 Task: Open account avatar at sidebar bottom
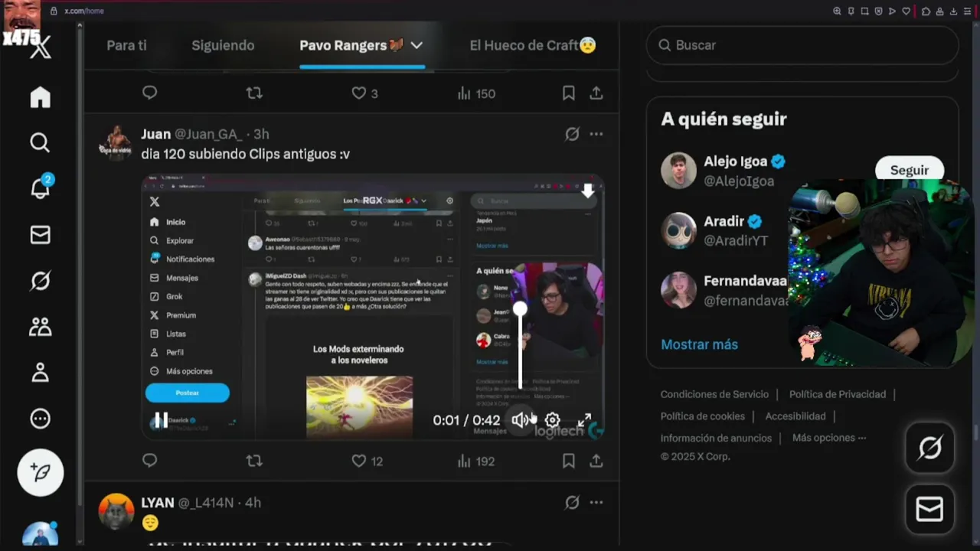(x=40, y=533)
